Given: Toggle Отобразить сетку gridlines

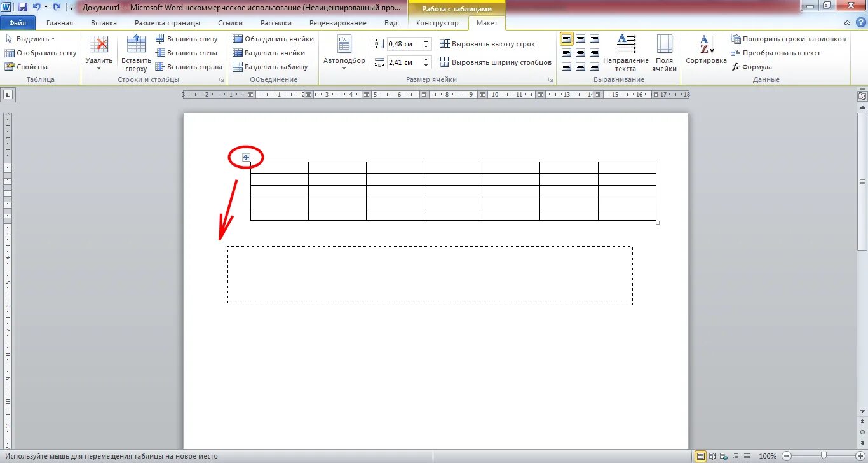Looking at the screenshot, I should [41, 53].
